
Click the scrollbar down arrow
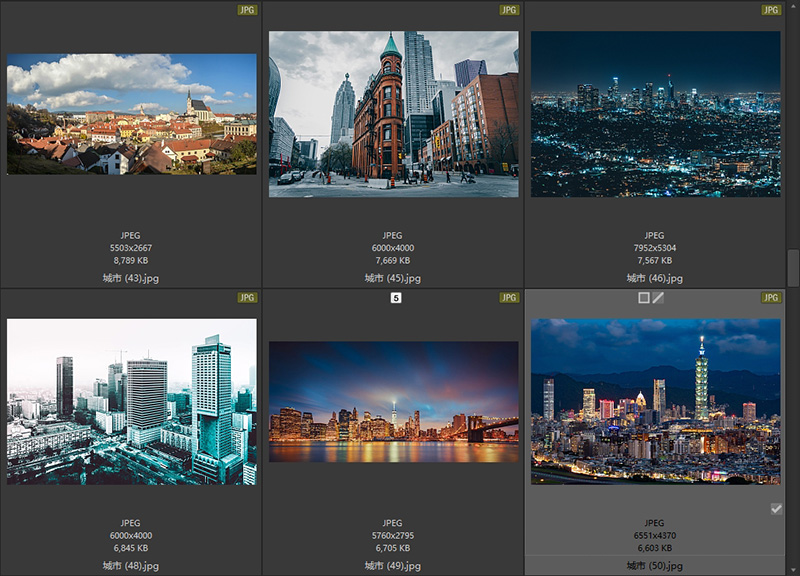[x=793, y=569]
